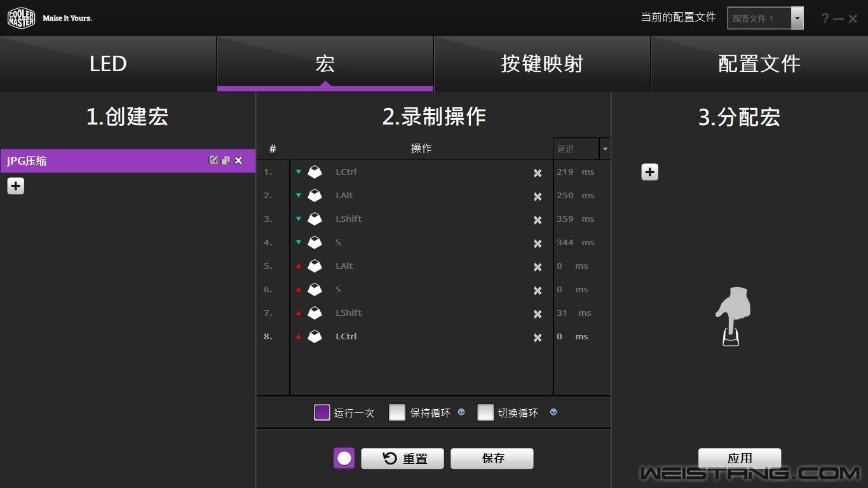Screen dimensions: 868x488
Task: Click the 保存 save button
Action: pos(492,458)
